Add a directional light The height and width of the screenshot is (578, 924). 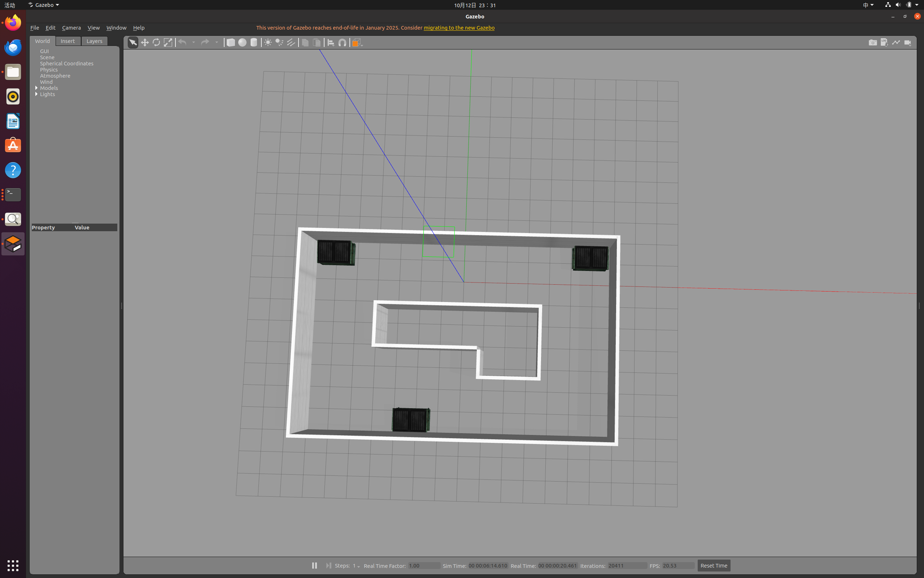click(291, 42)
